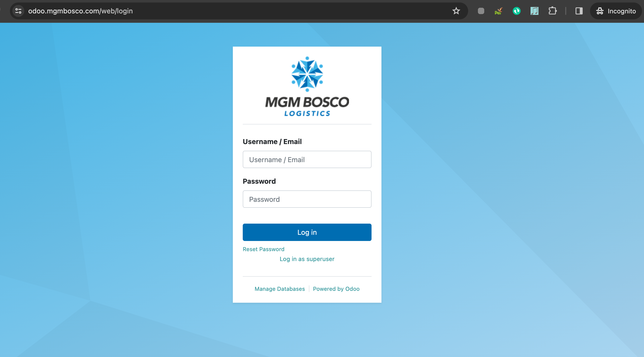Open the Extensions puzzle piece menu
This screenshot has width=644, height=357.
(x=552, y=11)
